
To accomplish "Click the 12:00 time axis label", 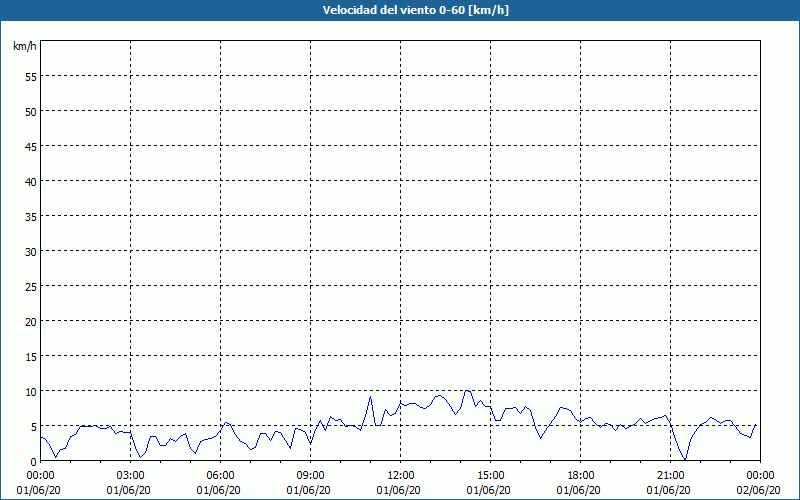I will click(401, 476).
